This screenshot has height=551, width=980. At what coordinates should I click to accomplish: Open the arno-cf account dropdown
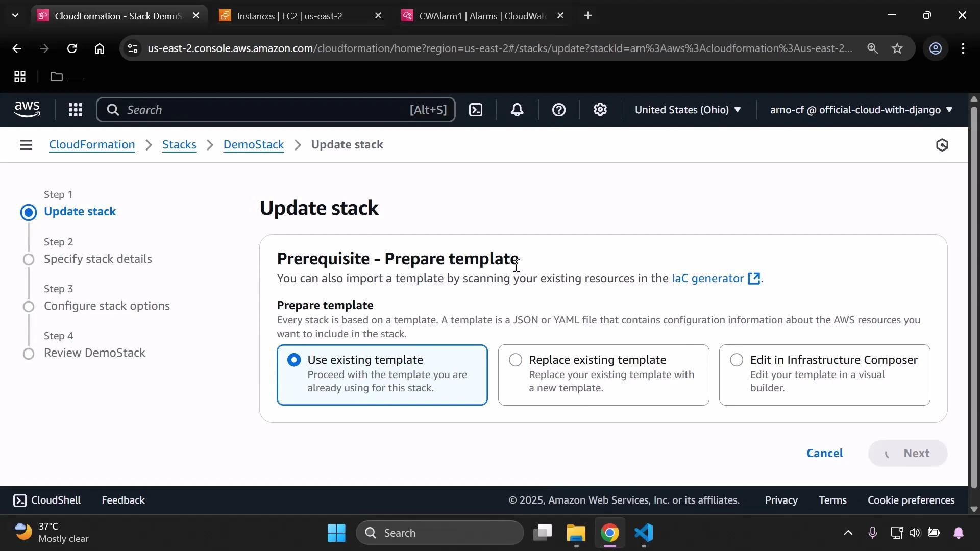click(860, 109)
